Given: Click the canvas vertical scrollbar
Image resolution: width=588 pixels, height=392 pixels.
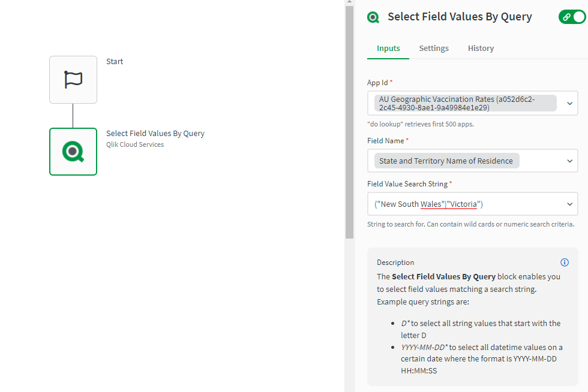Looking at the screenshot, I should [x=349, y=120].
